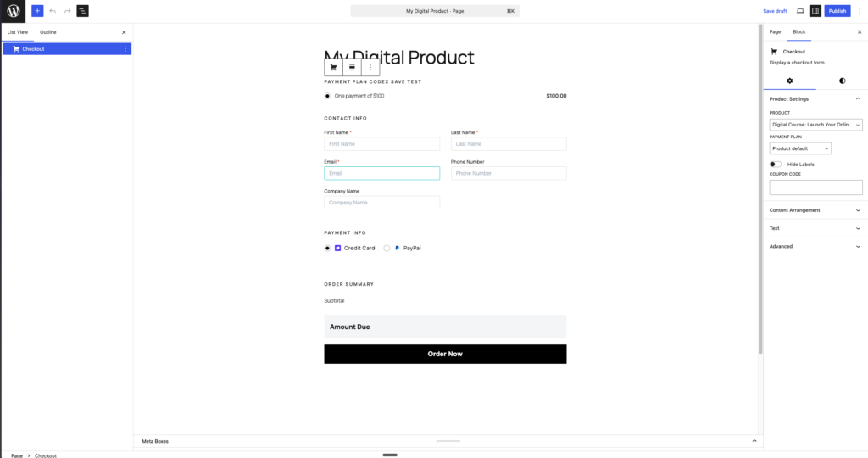
Task: Click the align icon in block toolbar
Action: [x=352, y=68]
